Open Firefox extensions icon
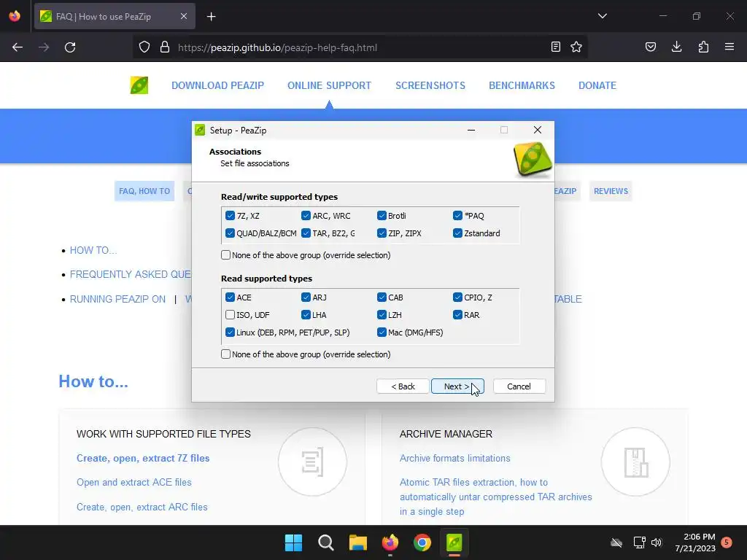The image size is (747, 560). tap(703, 47)
